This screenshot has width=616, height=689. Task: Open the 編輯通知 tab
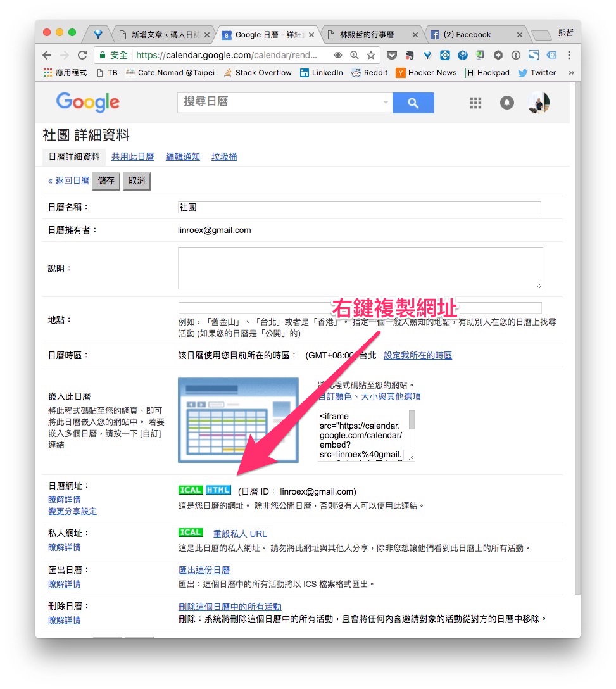tap(183, 156)
